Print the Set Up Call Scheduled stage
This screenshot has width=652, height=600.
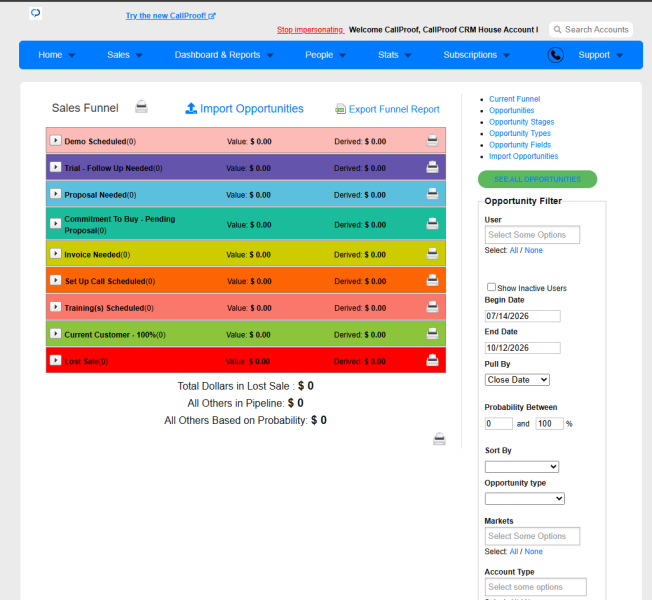click(x=432, y=280)
